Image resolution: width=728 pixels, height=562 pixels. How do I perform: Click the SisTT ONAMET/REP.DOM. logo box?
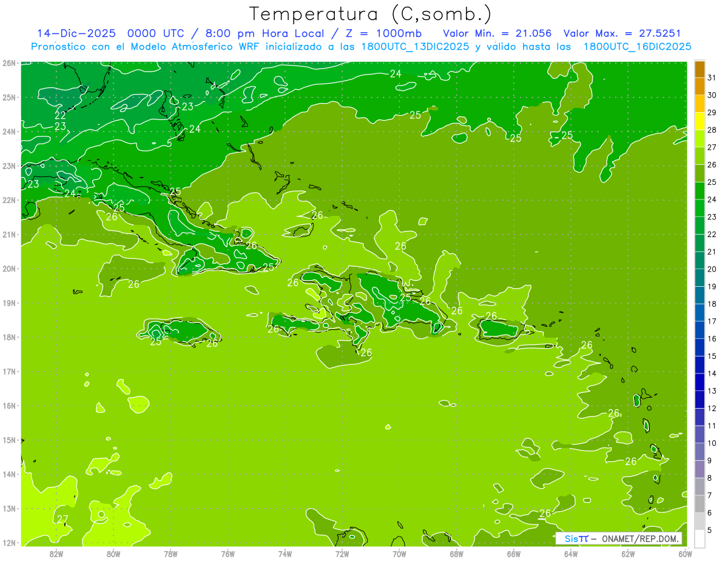pos(618,538)
